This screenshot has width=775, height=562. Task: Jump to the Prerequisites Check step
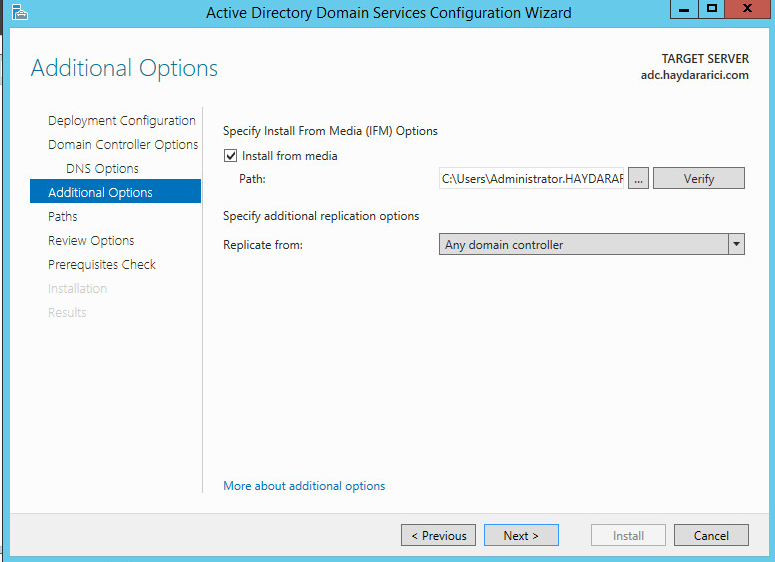pos(102,264)
